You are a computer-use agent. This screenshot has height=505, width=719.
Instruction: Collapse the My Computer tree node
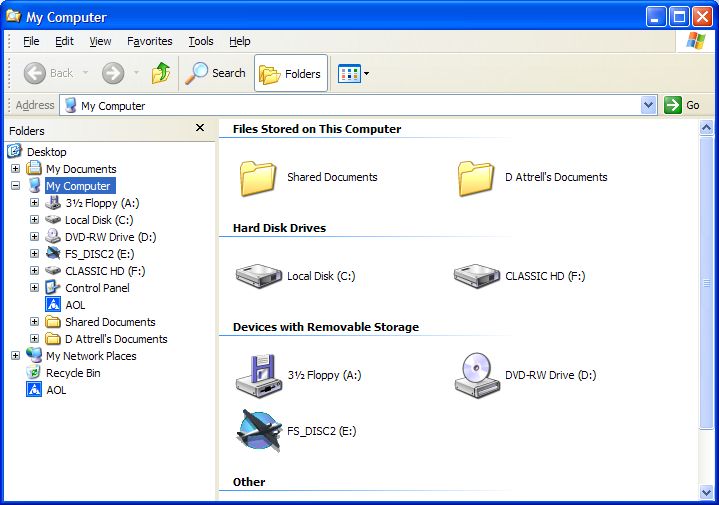pyautogui.click(x=15, y=186)
